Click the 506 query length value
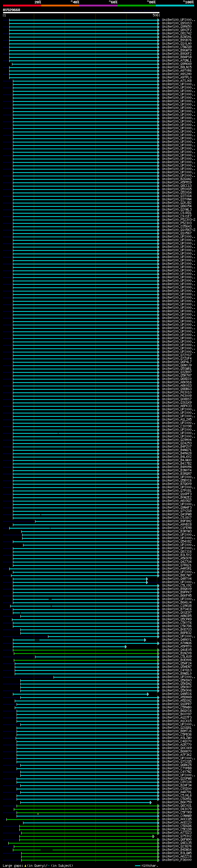The image size is (197, 868). [x=155, y=15]
